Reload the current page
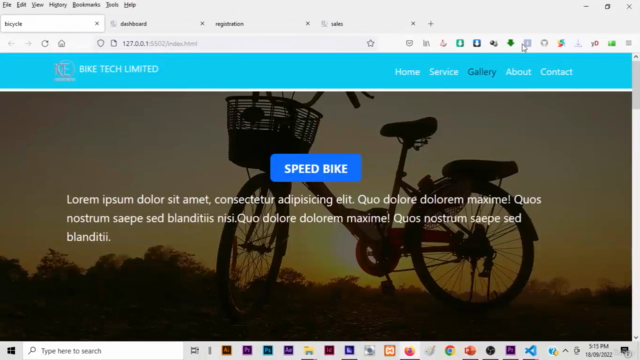 [x=45, y=43]
